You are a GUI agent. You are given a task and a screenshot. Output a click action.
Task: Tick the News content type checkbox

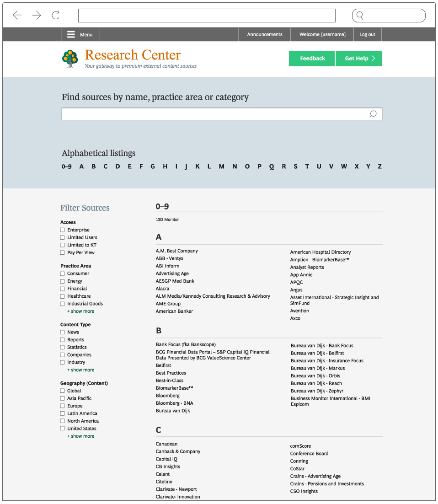tap(62, 332)
